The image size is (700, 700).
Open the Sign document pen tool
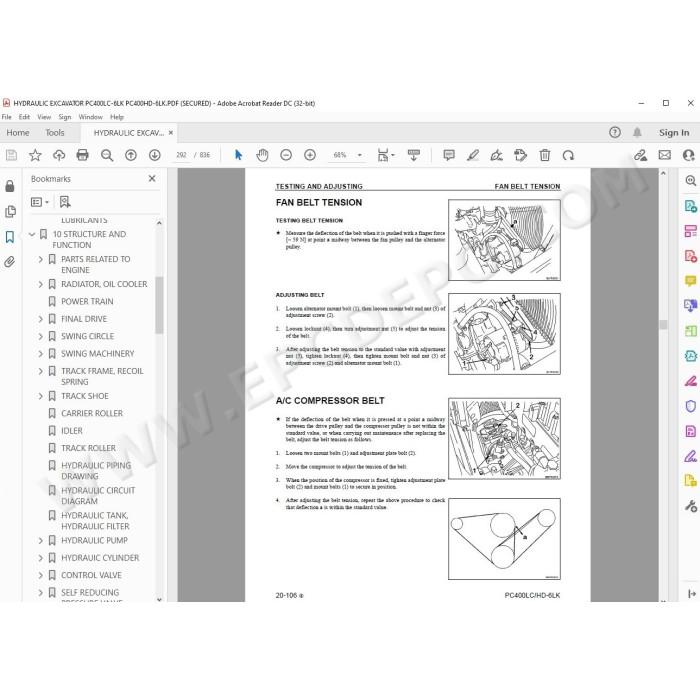pos(496,155)
